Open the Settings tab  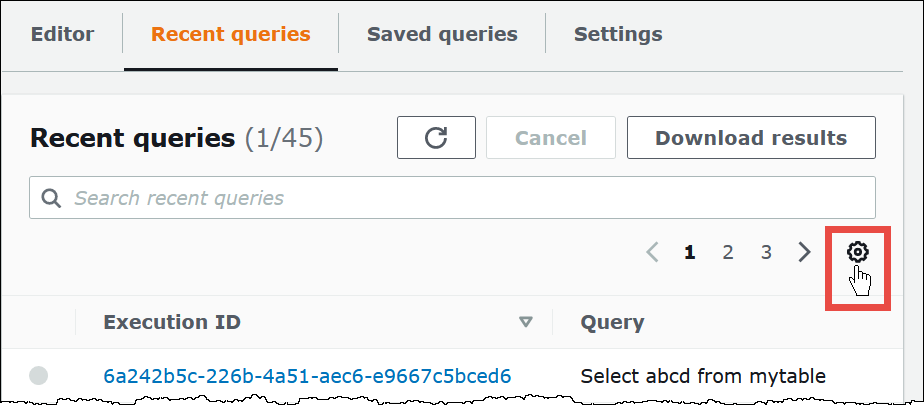[618, 34]
